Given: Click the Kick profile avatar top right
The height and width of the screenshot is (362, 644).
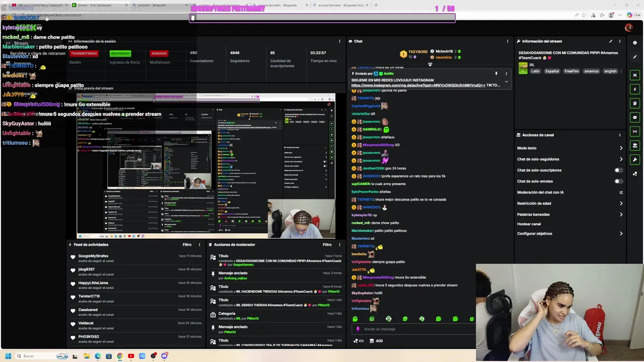Looking at the screenshot, I should [628, 28].
